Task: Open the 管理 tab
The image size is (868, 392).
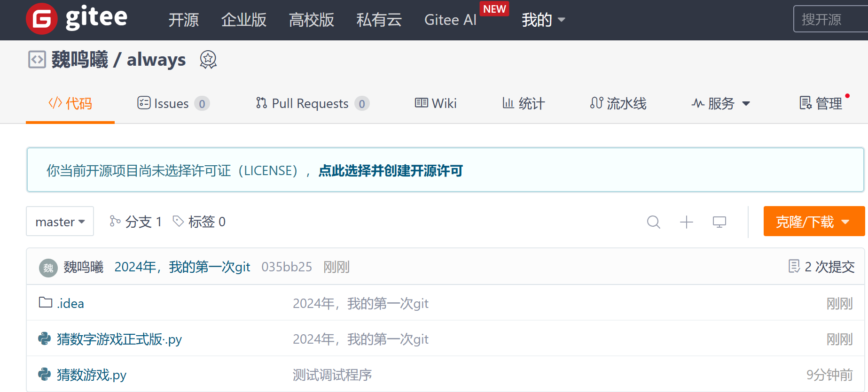Action: coord(821,103)
